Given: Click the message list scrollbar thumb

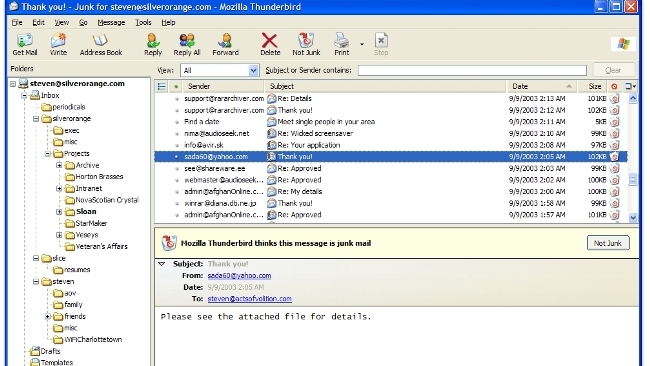Looking at the screenshot, I should tap(633, 179).
